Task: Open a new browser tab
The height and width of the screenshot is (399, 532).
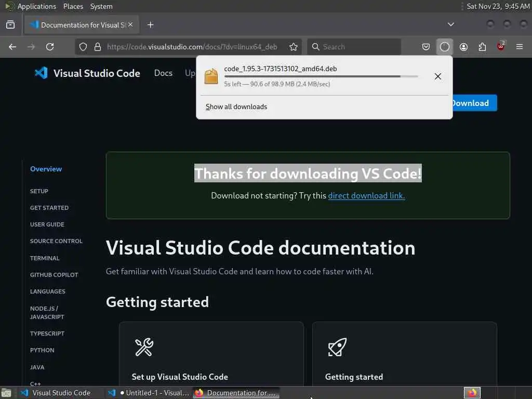Action: coord(150,25)
